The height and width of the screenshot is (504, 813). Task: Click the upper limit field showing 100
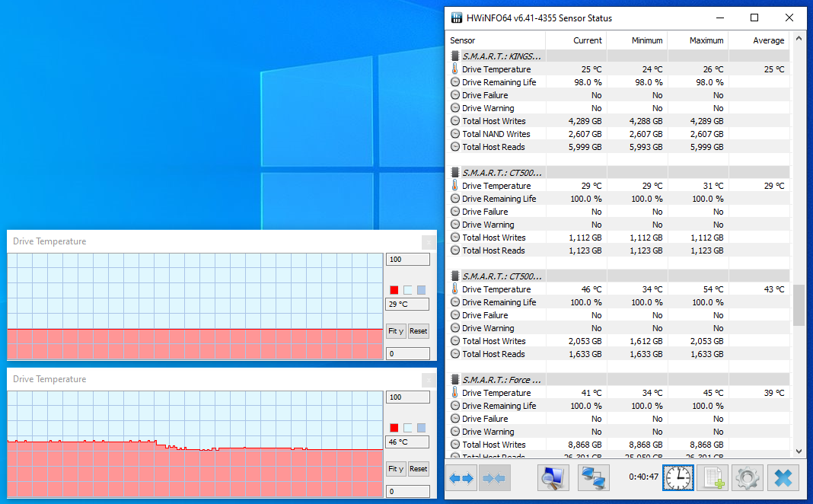tap(407, 259)
